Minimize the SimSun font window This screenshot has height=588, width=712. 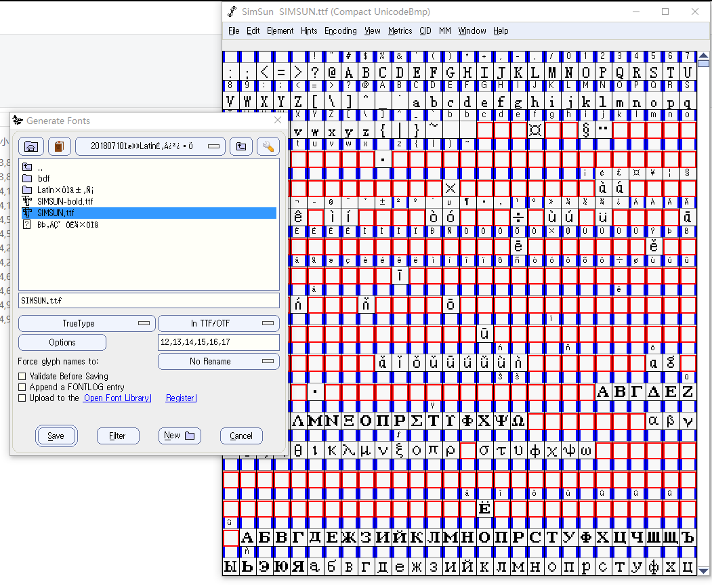636,12
